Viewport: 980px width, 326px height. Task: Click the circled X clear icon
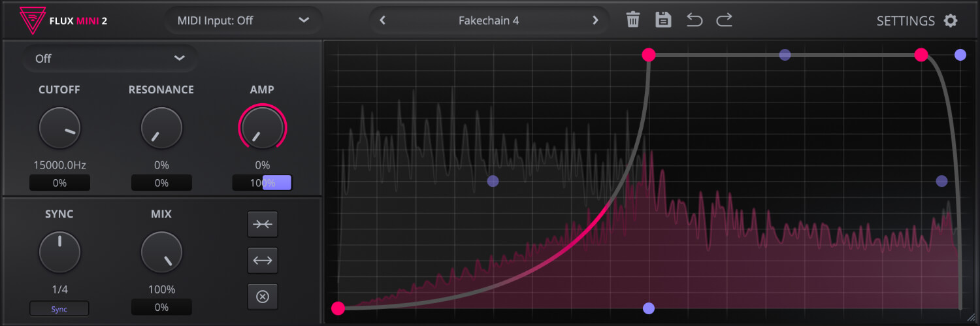click(x=263, y=297)
